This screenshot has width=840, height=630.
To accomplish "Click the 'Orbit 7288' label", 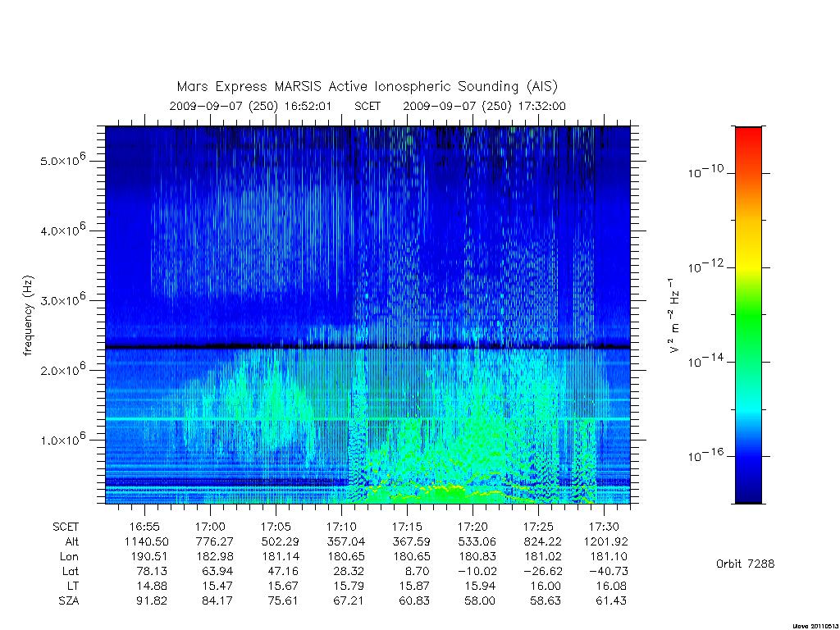I will pos(745,564).
